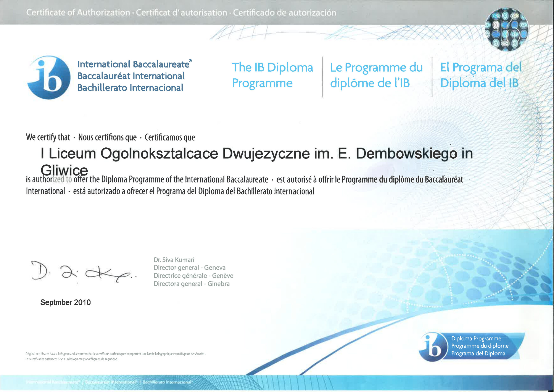
Task: Click "Bachillerato Internacional" beside the logo
Action: coord(130,87)
